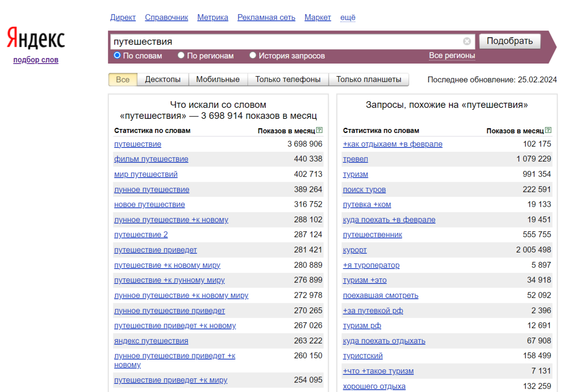The width and height of the screenshot is (566, 392).
Task: Open the keyword "путешествие +к лунному миру"
Action: [169, 280]
